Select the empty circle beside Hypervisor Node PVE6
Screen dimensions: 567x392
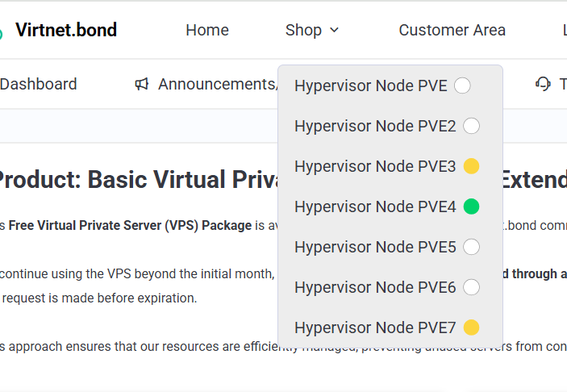472,287
